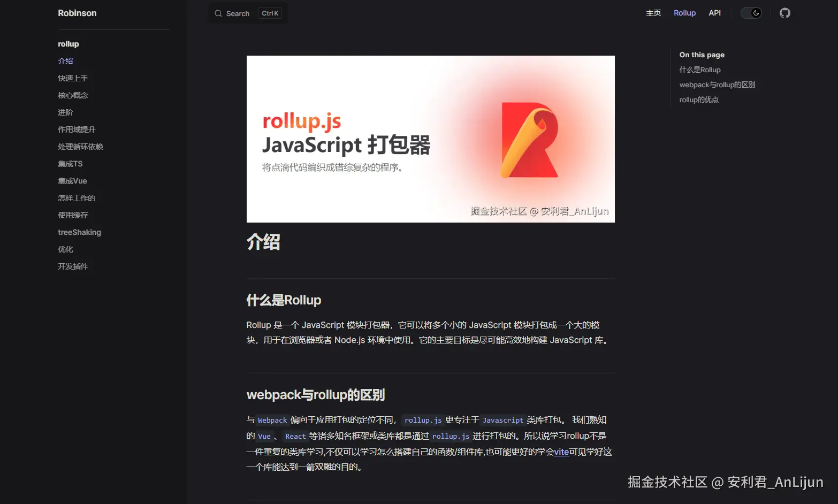Open 使用缓存 sidebar page
The image size is (838, 504).
coord(73,215)
